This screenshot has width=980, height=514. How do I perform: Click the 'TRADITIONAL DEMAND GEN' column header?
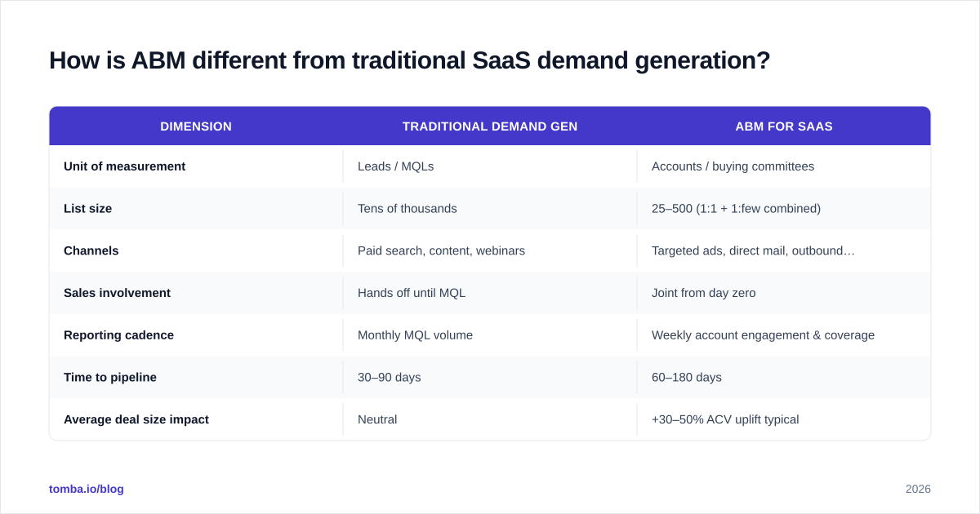click(490, 126)
